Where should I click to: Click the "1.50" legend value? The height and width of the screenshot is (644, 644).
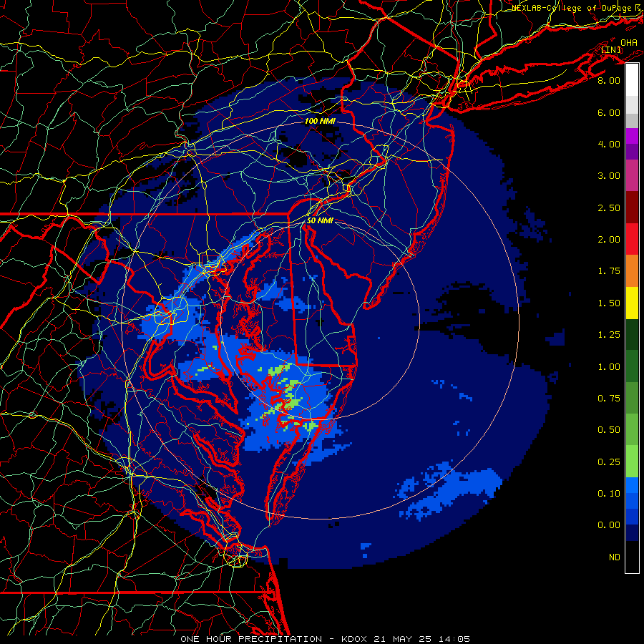[609, 303]
